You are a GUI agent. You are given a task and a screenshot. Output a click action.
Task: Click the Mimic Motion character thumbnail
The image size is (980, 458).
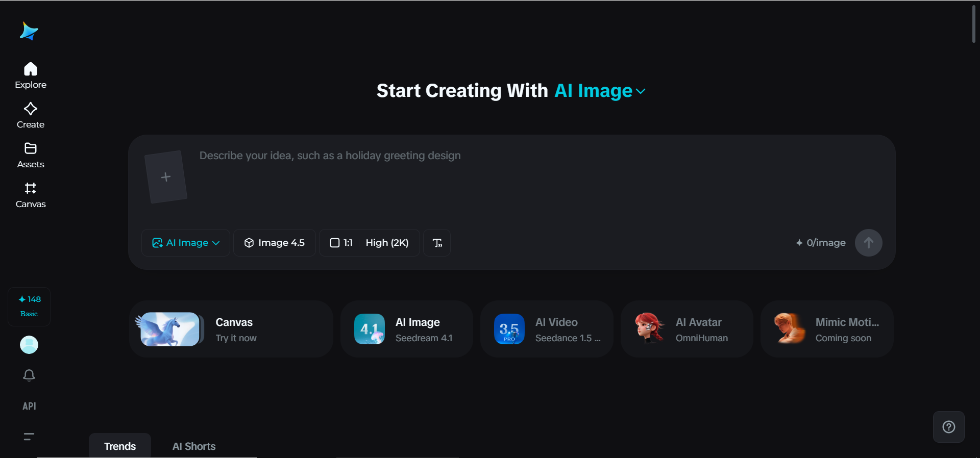(x=790, y=328)
